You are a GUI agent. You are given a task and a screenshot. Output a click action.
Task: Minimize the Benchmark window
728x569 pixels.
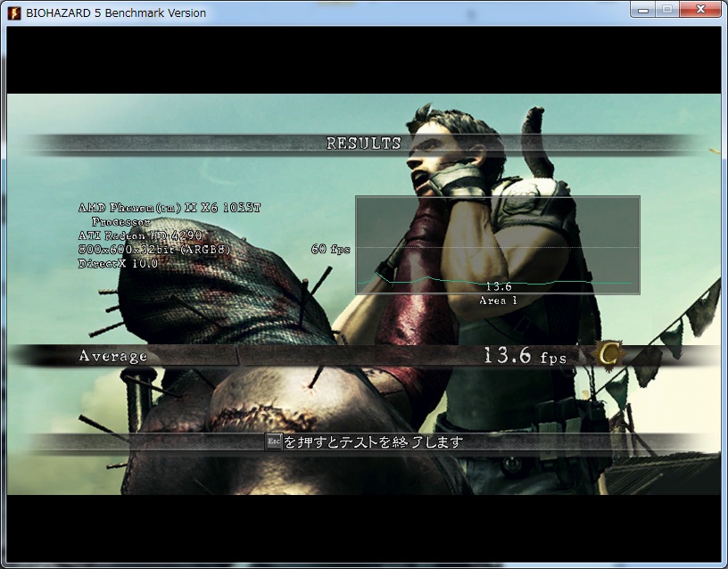coord(643,9)
